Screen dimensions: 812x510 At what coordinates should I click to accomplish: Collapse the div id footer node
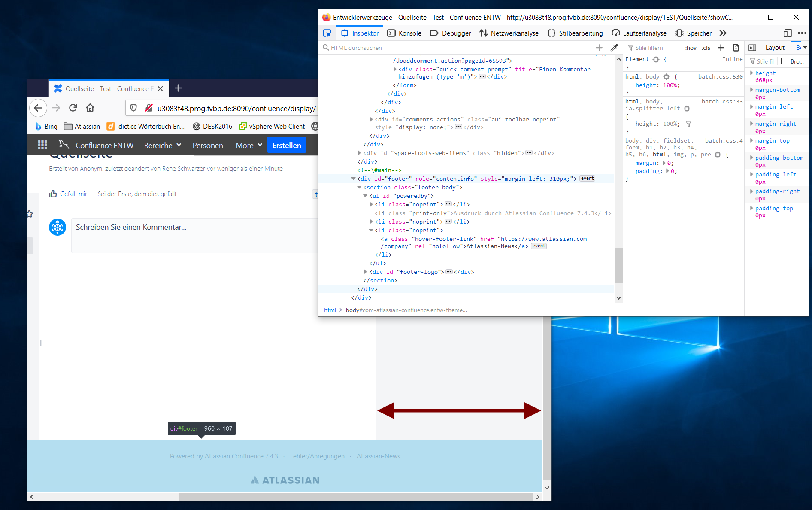(353, 179)
